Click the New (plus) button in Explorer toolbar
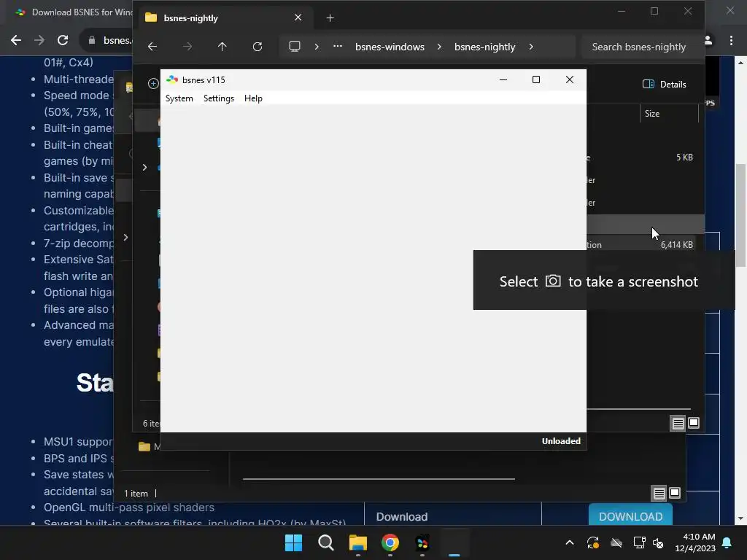747x560 pixels. (153, 84)
